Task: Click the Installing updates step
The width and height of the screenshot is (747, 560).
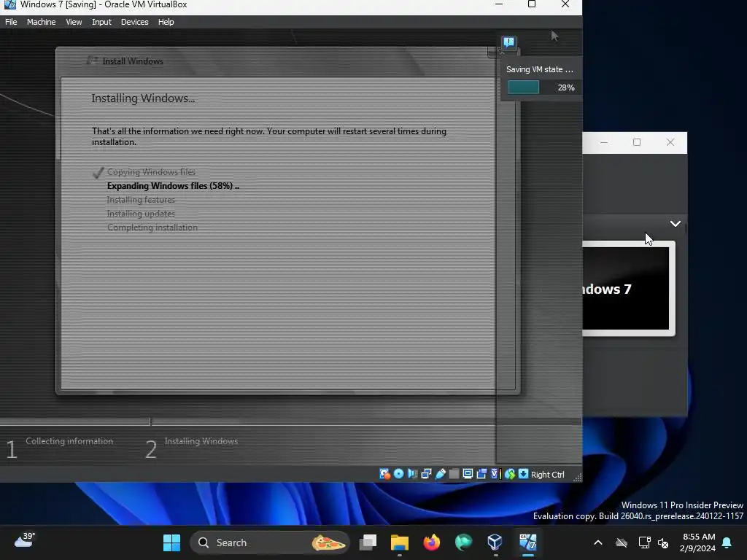Action: point(141,214)
